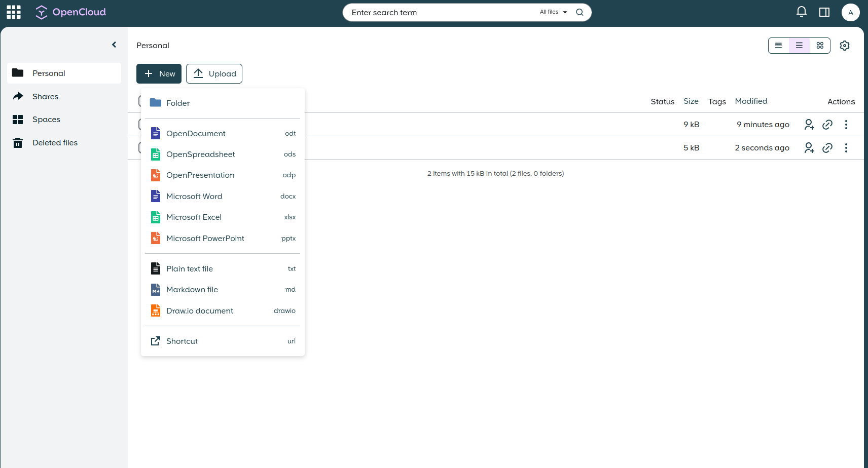This screenshot has width=868, height=468.
Task: Create a new Shortcut url
Action: 223,341
